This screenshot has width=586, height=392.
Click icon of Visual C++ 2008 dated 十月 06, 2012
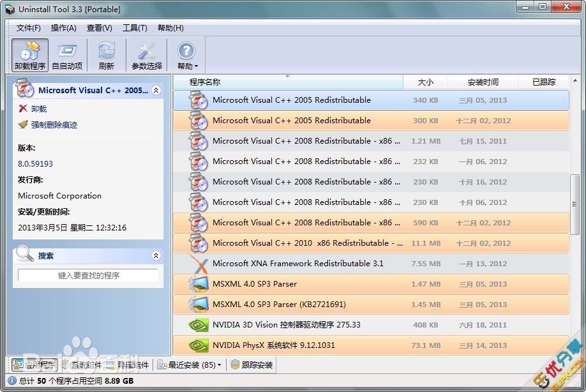point(198,202)
